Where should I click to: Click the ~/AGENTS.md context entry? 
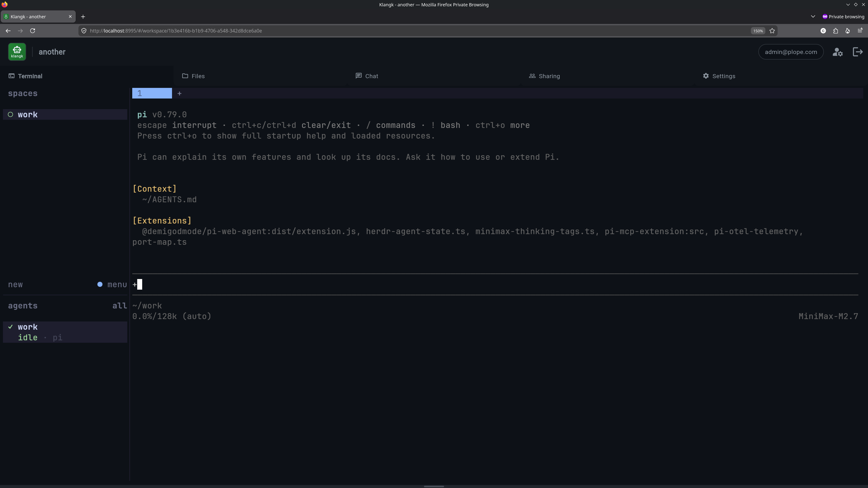[x=170, y=199]
